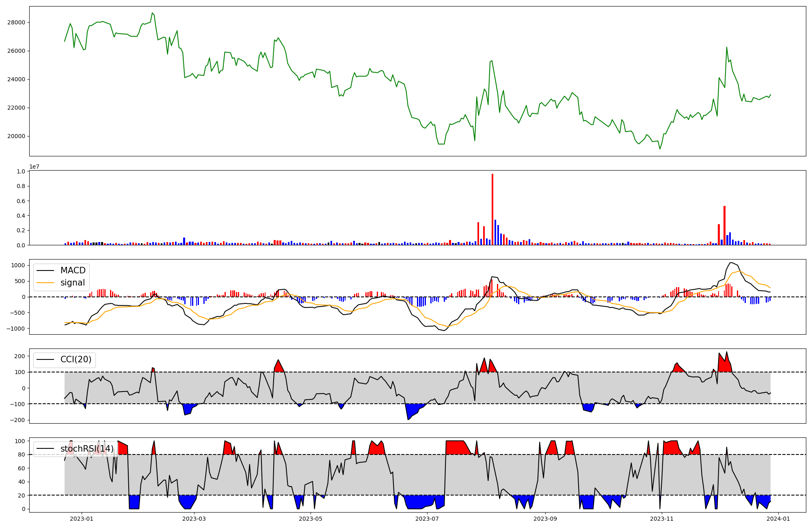Click the 28000 price axis label
Viewport: 812px width, 528px height.
tap(16, 22)
